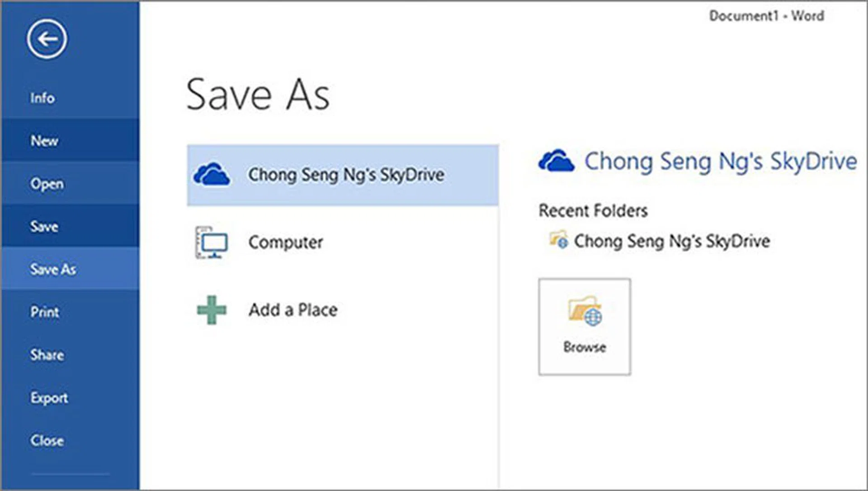Select the Save As sidebar item
The image size is (868, 491).
coord(53,269)
